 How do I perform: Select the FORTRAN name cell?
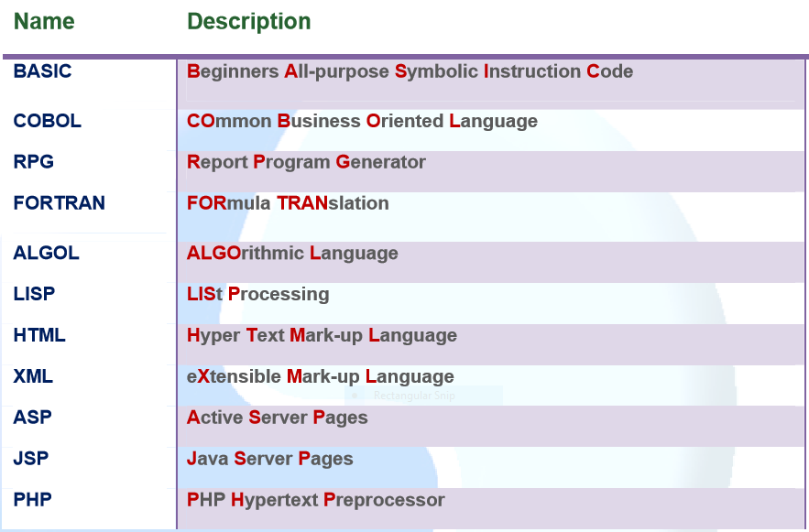pyautogui.click(x=59, y=203)
